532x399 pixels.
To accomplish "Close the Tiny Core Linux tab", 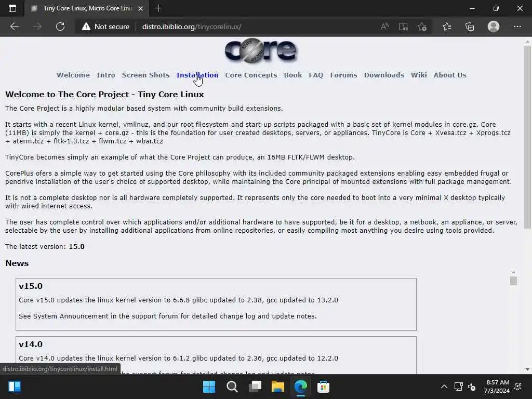I will (140, 8).
